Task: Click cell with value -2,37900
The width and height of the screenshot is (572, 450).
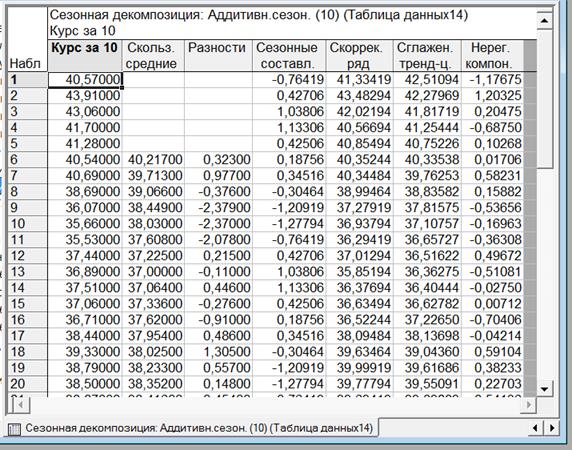Action: click(x=218, y=207)
